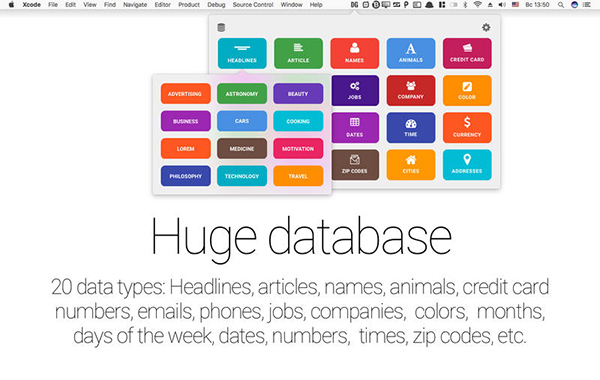
Task: Select the Lorem headline category
Action: [x=186, y=148]
